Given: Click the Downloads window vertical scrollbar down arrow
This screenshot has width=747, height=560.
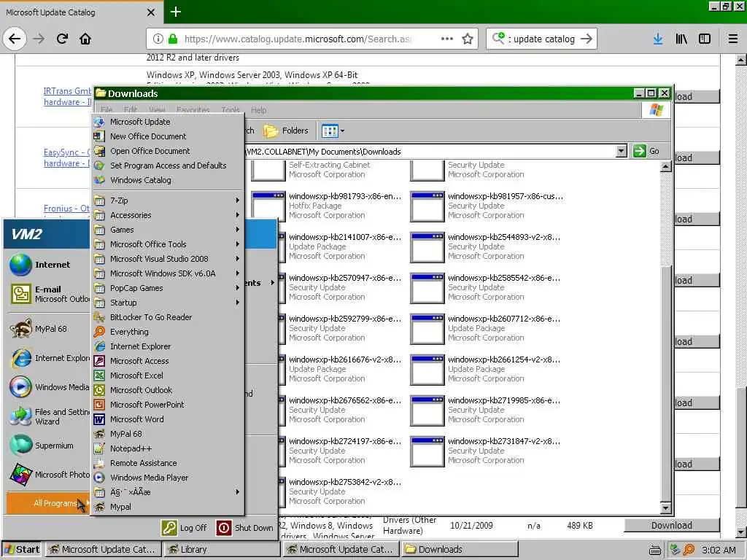Looking at the screenshot, I should click(x=666, y=508).
